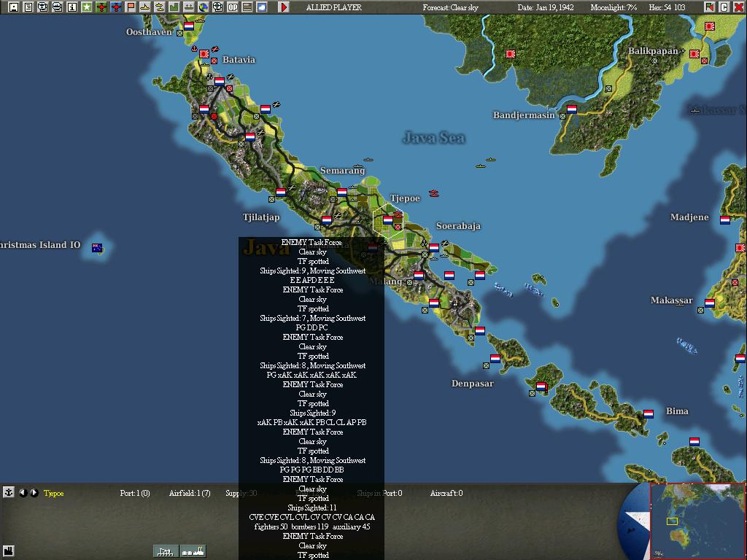Click the striped list panel toolbar icon
The width and height of the screenshot is (747, 560).
(x=247, y=7)
